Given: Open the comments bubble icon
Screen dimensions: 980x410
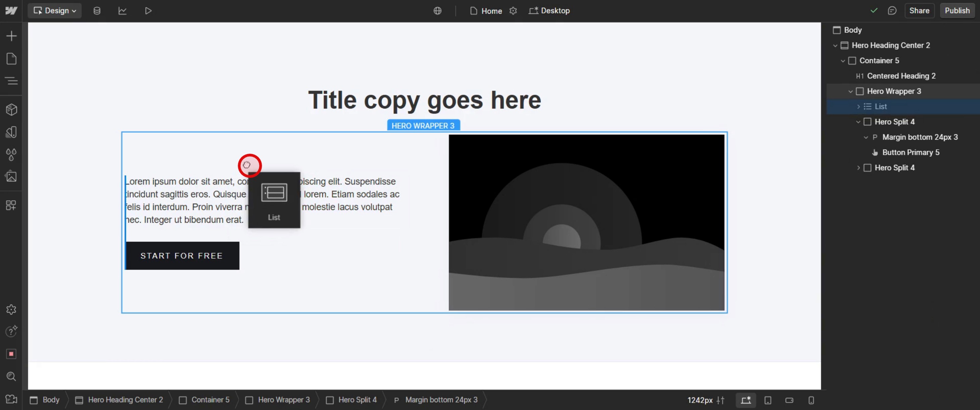Looking at the screenshot, I should point(892,11).
